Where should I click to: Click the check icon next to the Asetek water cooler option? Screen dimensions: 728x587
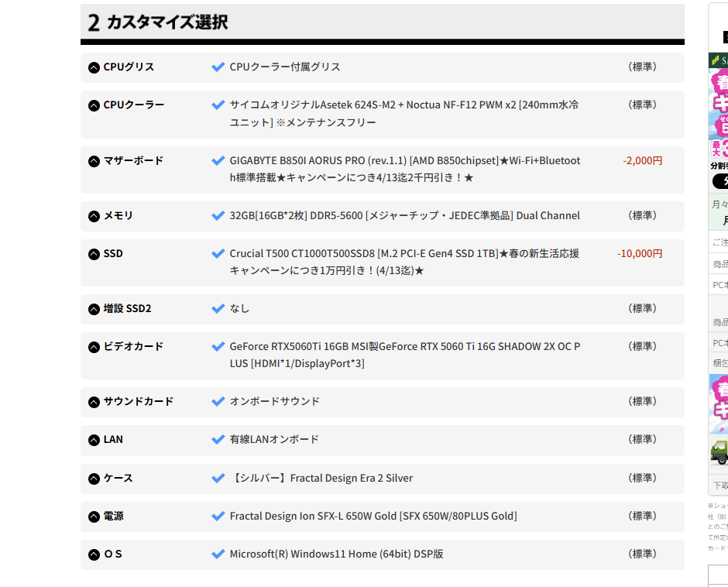[218, 105]
